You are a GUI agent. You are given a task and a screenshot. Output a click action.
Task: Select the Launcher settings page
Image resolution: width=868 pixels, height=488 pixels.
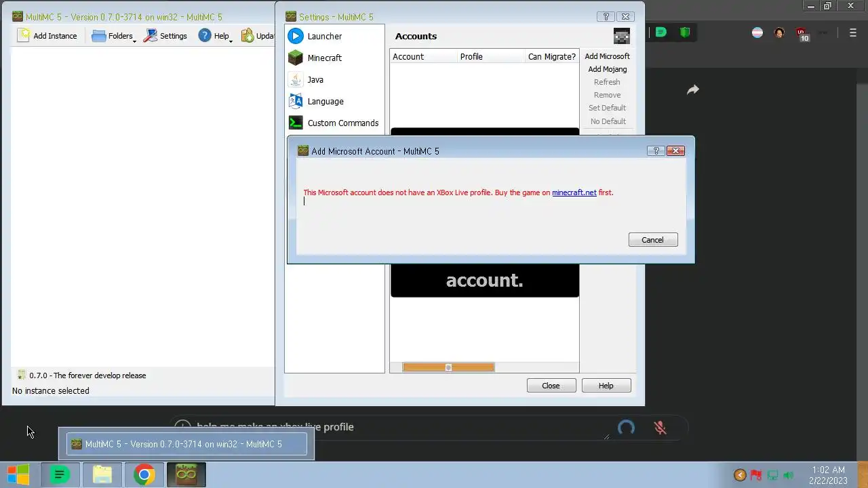click(x=334, y=36)
